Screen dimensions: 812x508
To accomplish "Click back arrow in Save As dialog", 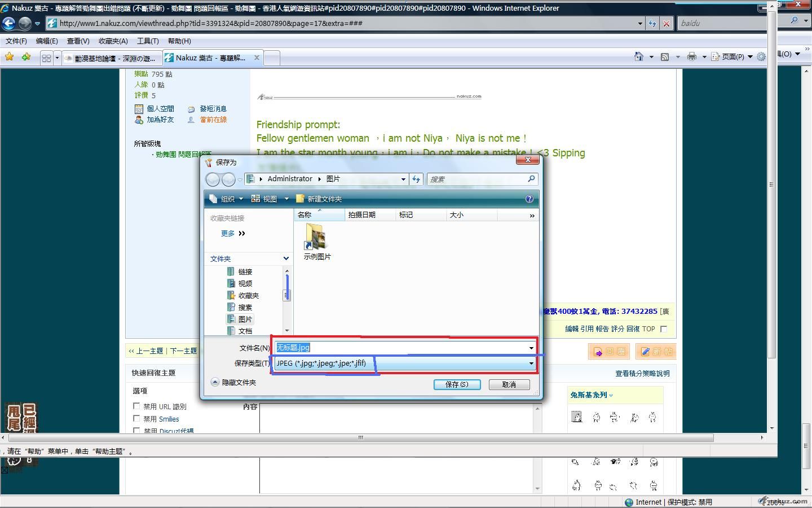I will click(213, 179).
